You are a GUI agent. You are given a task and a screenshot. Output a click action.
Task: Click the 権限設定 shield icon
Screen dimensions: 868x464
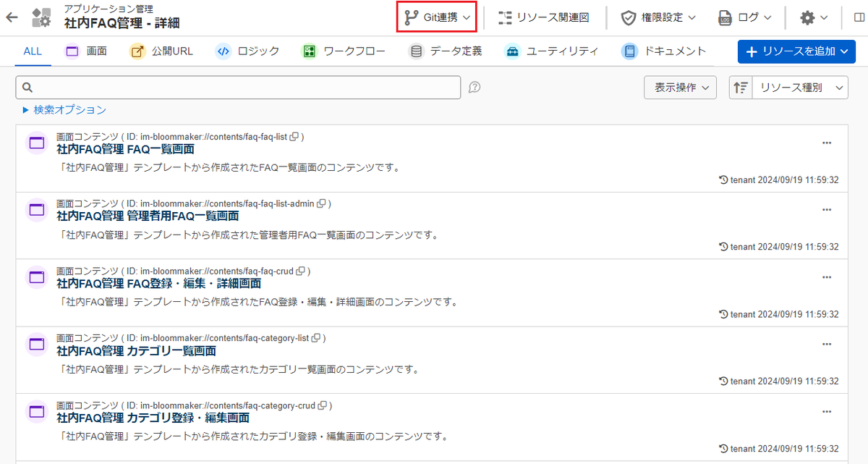pyautogui.click(x=629, y=16)
